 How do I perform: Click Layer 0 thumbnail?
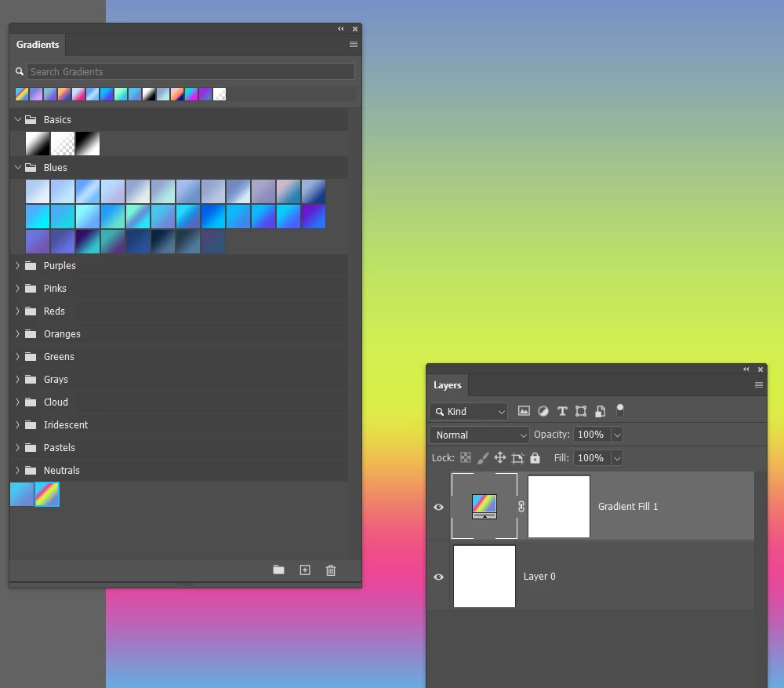click(x=484, y=577)
